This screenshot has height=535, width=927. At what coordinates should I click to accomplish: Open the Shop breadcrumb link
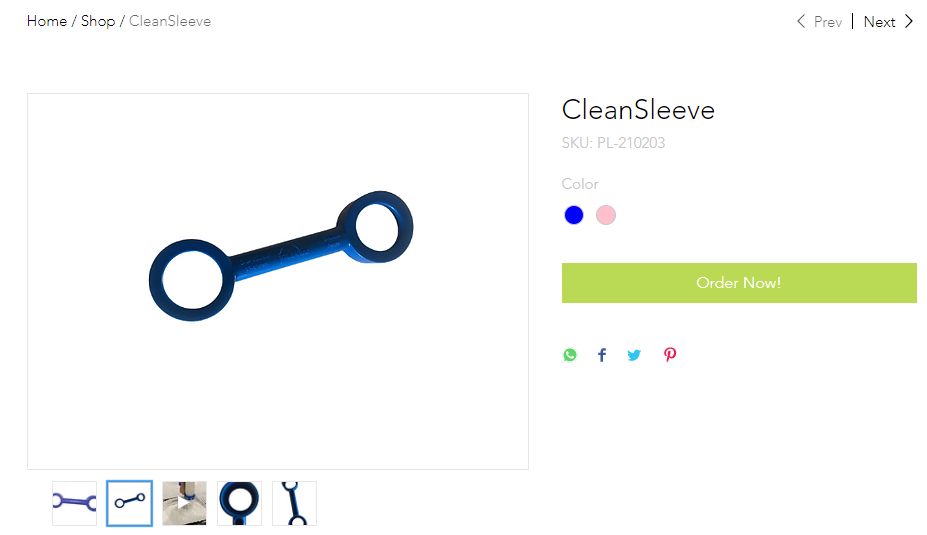98,21
